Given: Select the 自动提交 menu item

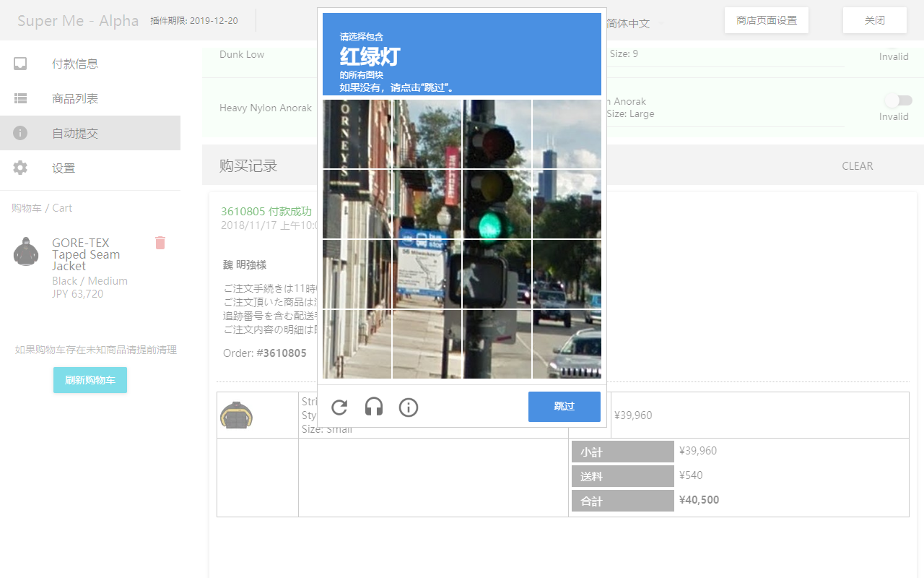Looking at the screenshot, I should [x=90, y=133].
